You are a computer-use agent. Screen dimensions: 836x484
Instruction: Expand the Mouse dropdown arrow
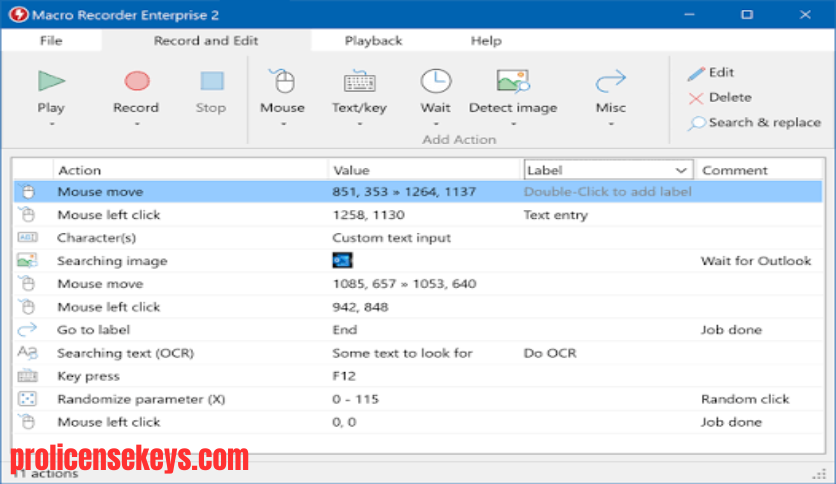284,124
